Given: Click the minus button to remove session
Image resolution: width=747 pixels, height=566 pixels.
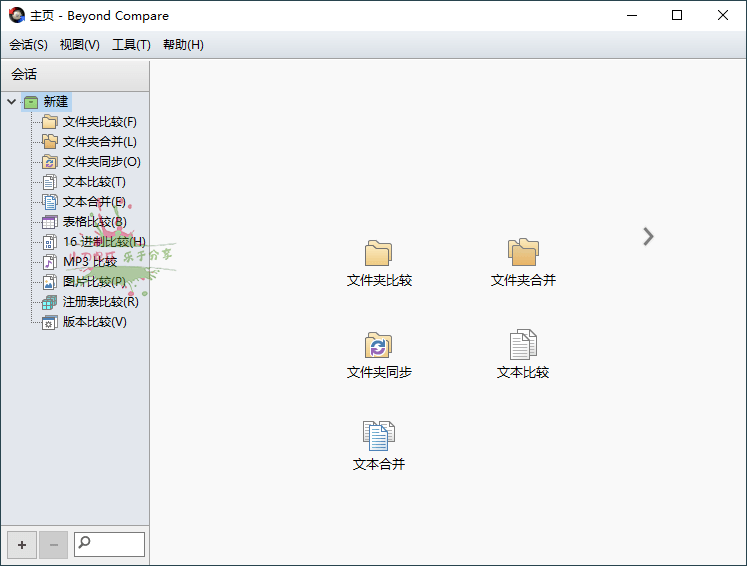Looking at the screenshot, I should (53, 545).
